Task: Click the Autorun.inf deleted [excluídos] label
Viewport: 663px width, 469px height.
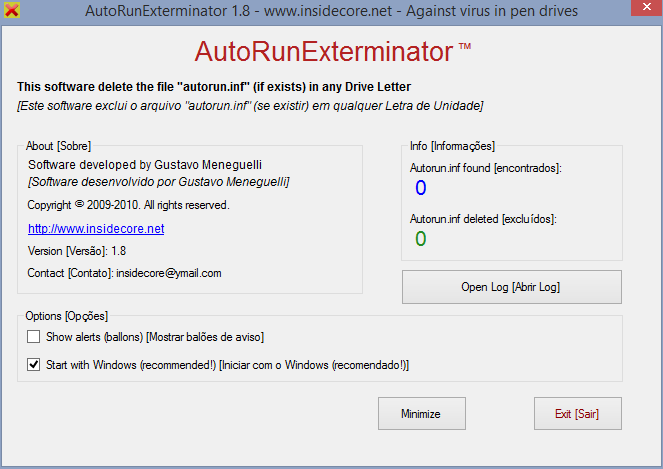Action: tap(483, 218)
